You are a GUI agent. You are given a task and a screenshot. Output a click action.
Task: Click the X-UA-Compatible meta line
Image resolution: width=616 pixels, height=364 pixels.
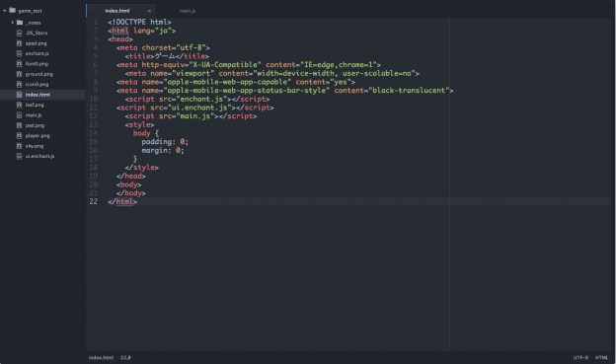click(249, 65)
